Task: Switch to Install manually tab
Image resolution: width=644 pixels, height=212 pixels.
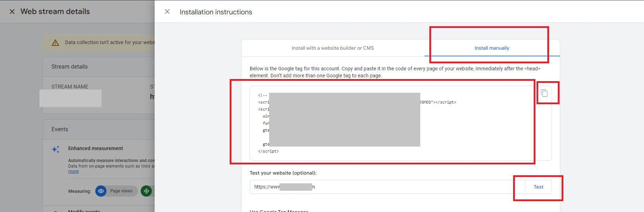Action: tap(492, 48)
